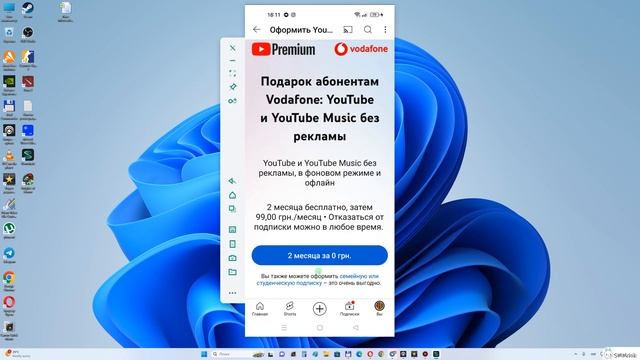The width and height of the screenshot is (640, 360).
Task: Toggle full screen in mirror sidebar
Action: pyautogui.click(x=233, y=73)
